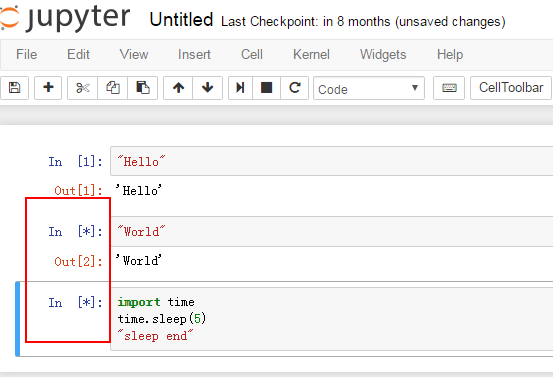Click into the "World" code cell

click(x=332, y=232)
